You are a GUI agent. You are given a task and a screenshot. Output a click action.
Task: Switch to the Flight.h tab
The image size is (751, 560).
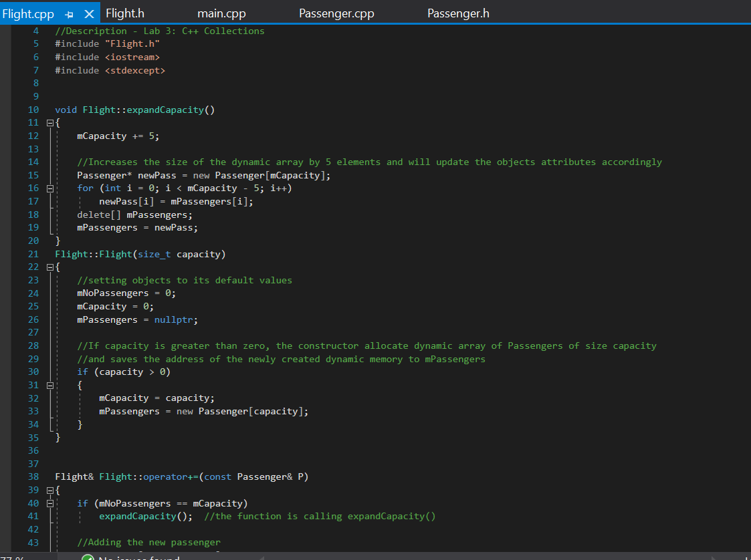pos(124,13)
